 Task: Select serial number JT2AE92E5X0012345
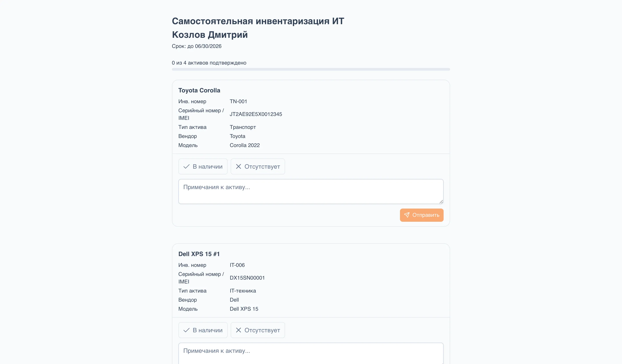(256, 114)
